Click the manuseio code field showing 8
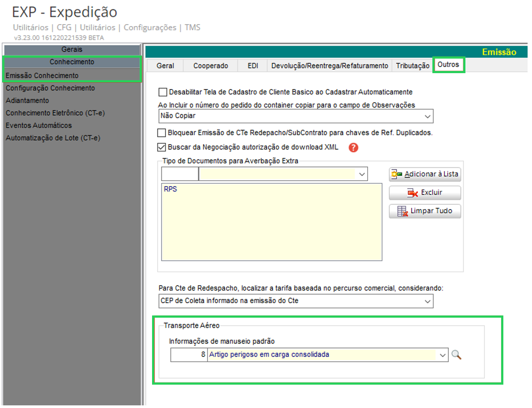 pos(189,355)
